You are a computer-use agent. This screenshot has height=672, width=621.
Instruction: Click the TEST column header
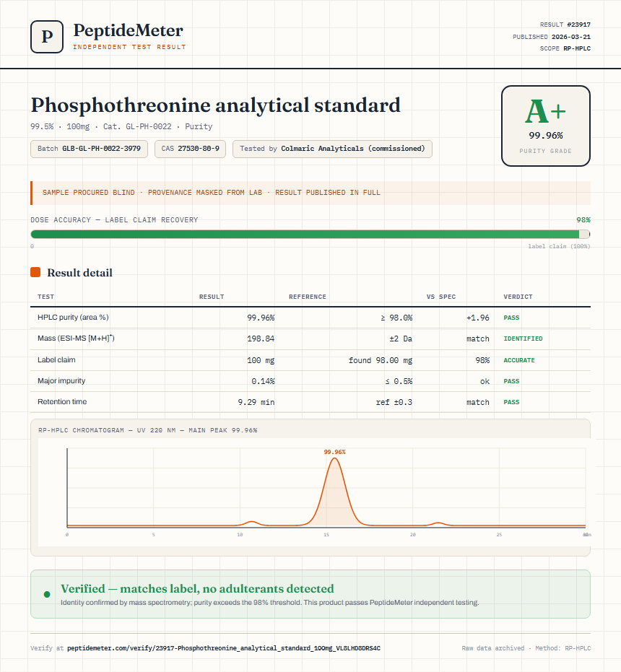click(x=45, y=297)
